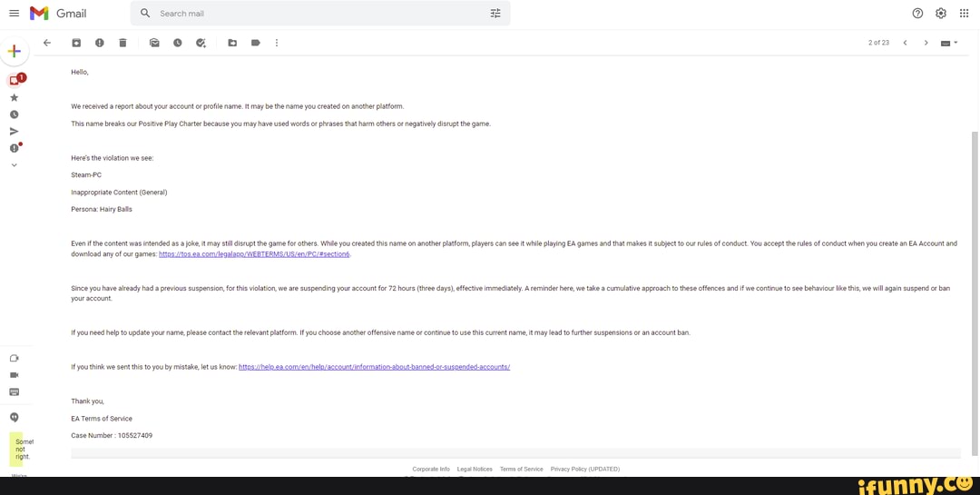Snooze this email
980x495 pixels.
tap(178, 43)
